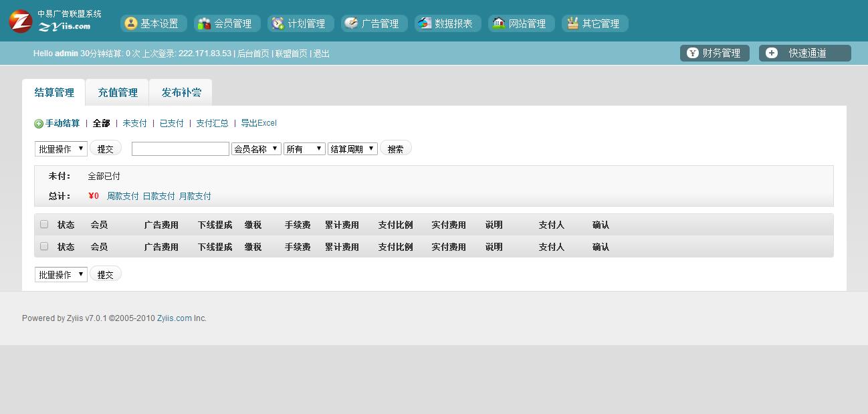Toggle the select-all checkbox in bottom header row

(x=44, y=246)
